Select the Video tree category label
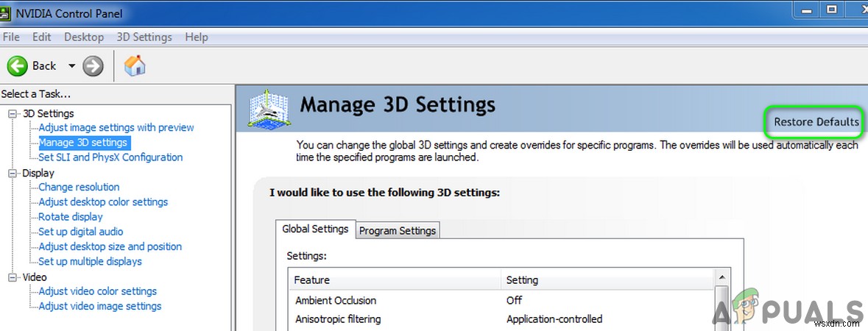 [35, 277]
